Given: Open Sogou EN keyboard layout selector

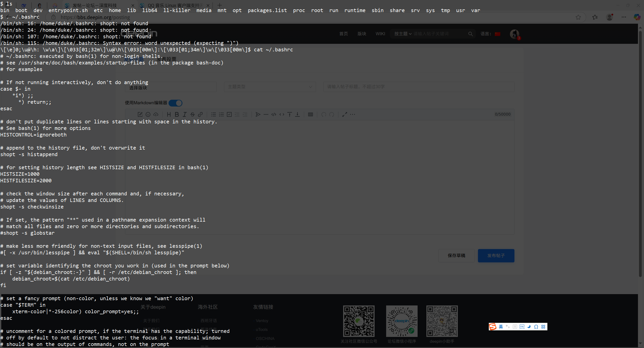Looking at the screenshot, I should tap(522, 327).
